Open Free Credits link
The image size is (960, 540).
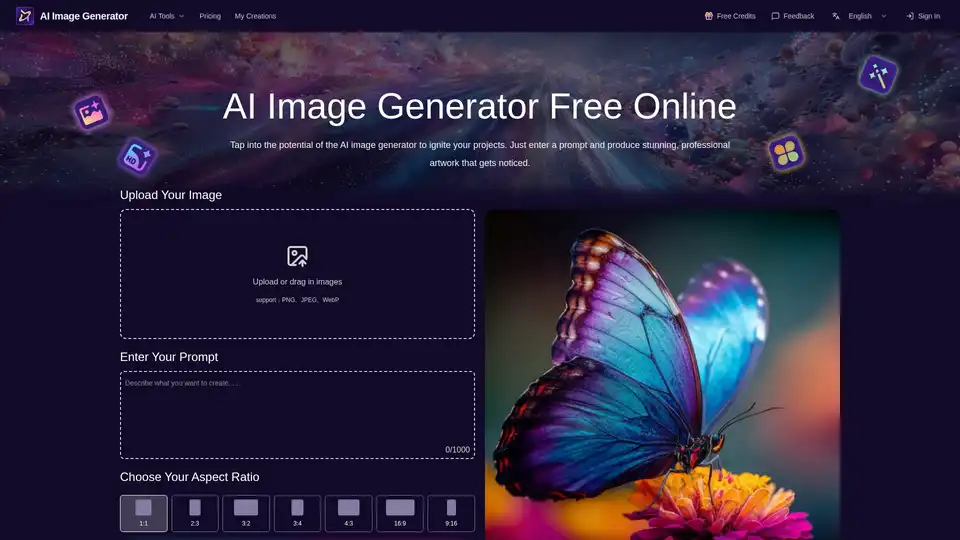730,16
